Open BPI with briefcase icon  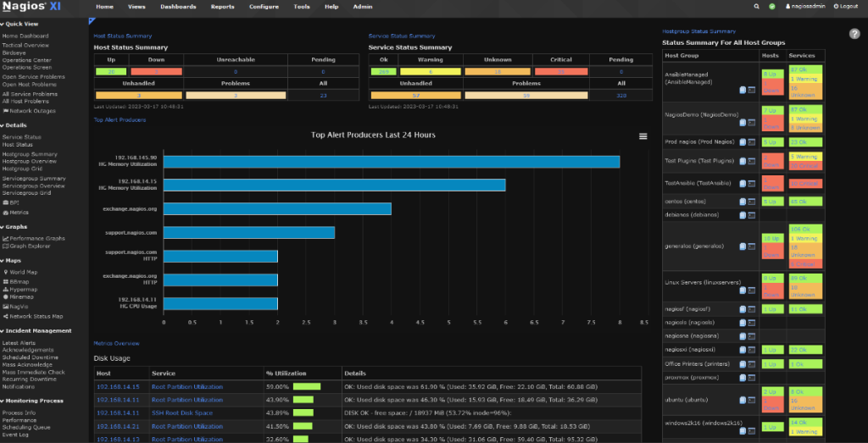click(10, 203)
